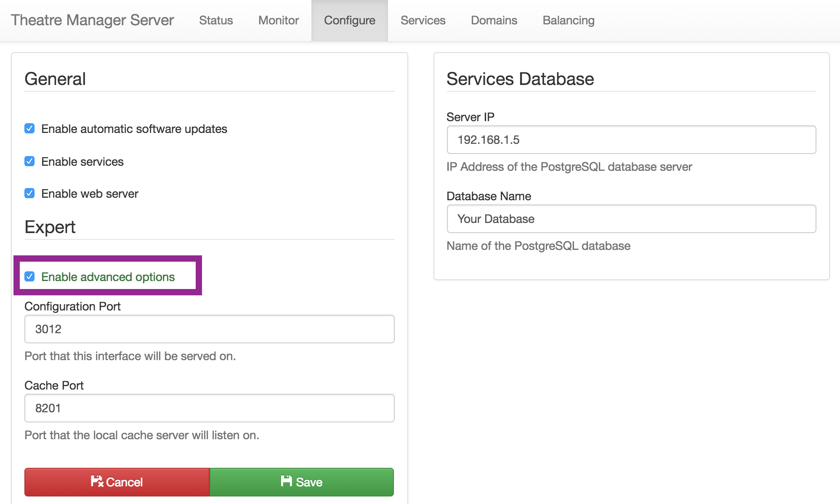Click the 'General' section heading
The image size is (840, 504).
point(55,79)
